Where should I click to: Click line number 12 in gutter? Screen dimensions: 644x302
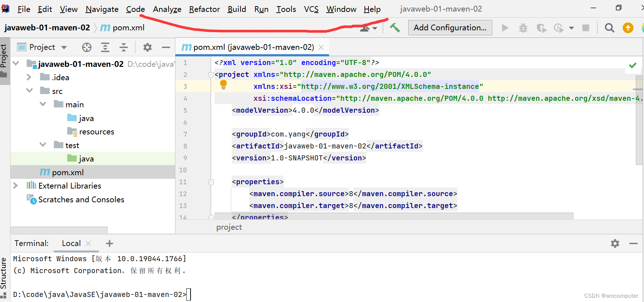pyautogui.click(x=183, y=194)
